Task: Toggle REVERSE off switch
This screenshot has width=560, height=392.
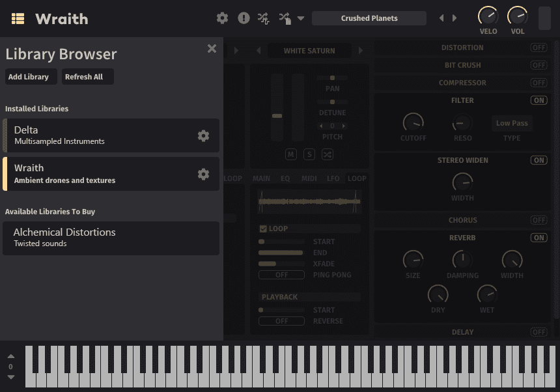Action: 281,321
